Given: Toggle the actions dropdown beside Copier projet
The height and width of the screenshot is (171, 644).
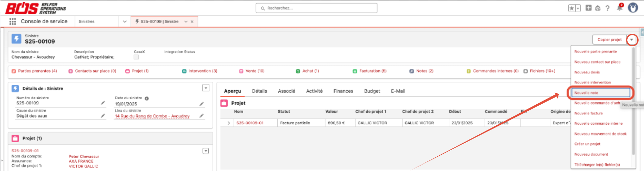Looking at the screenshot, I should tap(632, 40).
